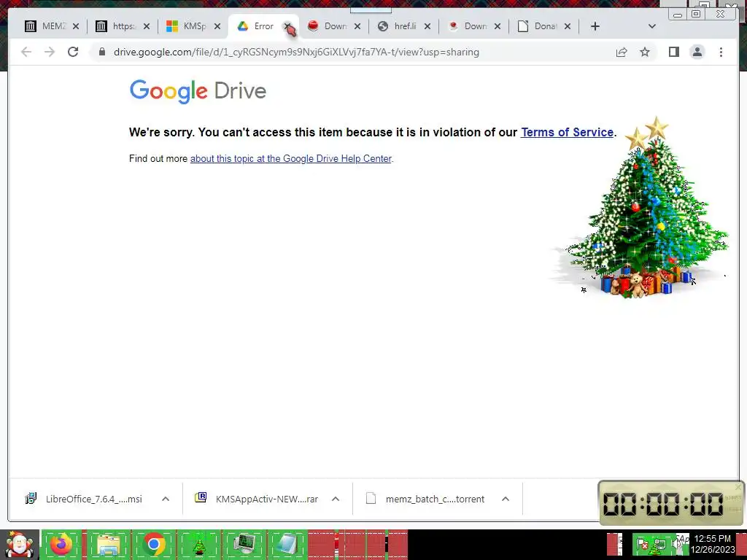This screenshot has width=747, height=560.
Task: Click the Action Center flag tray icon
Action: pyautogui.click(x=643, y=545)
